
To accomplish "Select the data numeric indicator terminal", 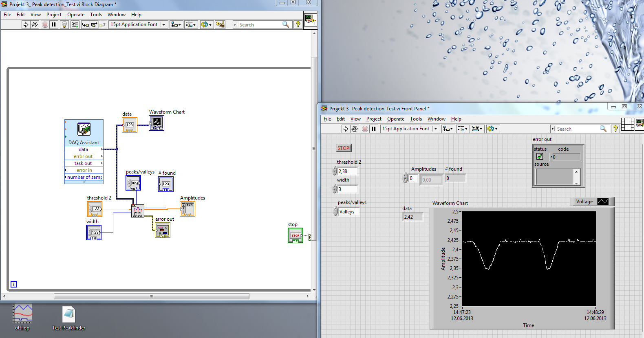I will point(130,125).
